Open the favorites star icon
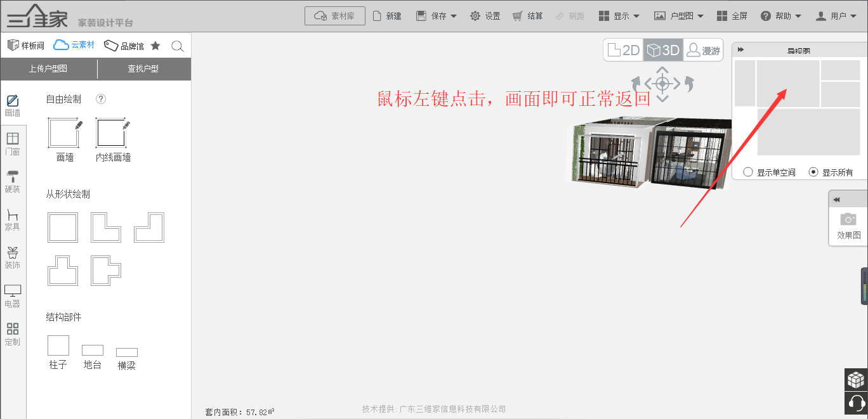868x419 pixels. [x=155, y=46]
